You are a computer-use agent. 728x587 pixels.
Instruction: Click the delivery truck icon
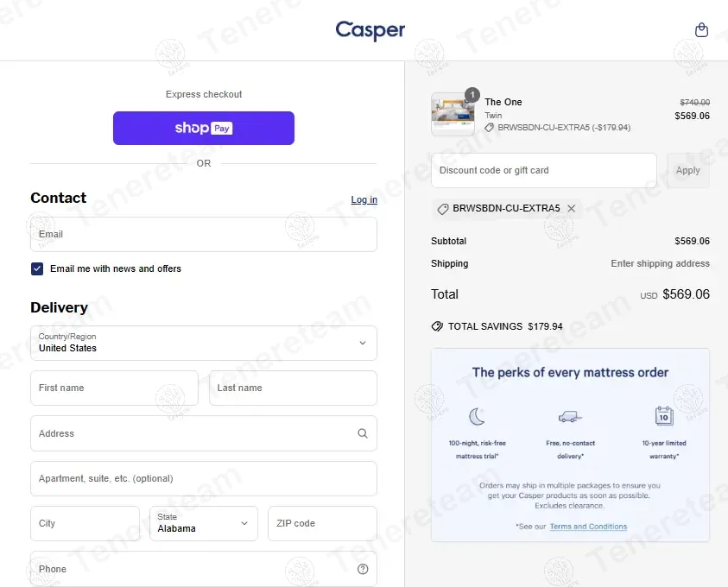pos(570,417)
